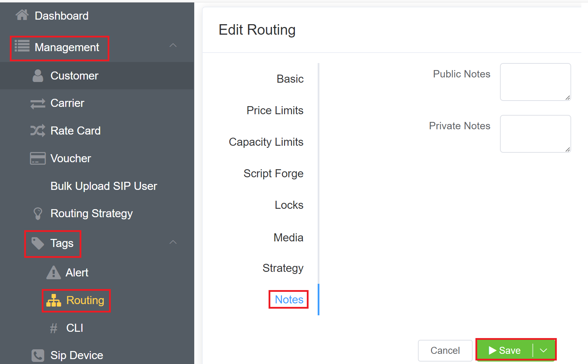
Task: Focus the Private Notes text area
Action: click(535, 134)
